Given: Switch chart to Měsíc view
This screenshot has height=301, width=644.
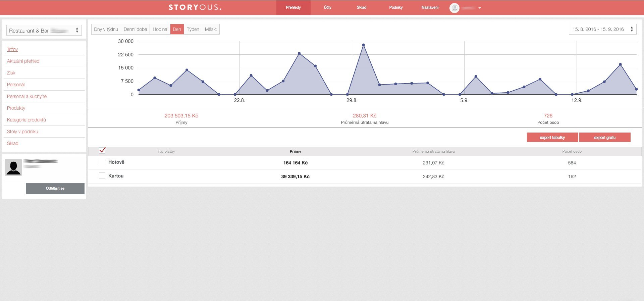Looking at the screenshot, I should [x=211, y=29].
